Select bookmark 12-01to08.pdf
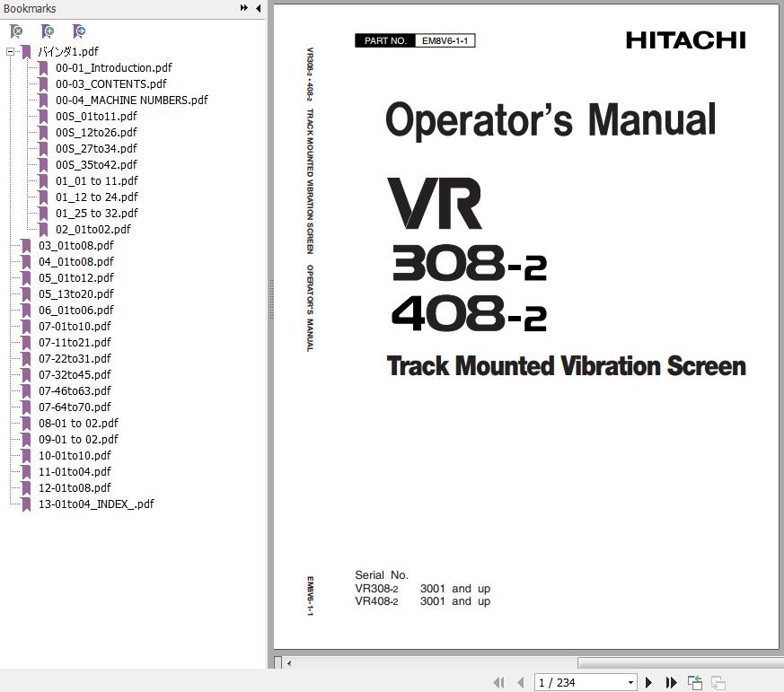This screenshot has height=692, width=784. (75, 487)
